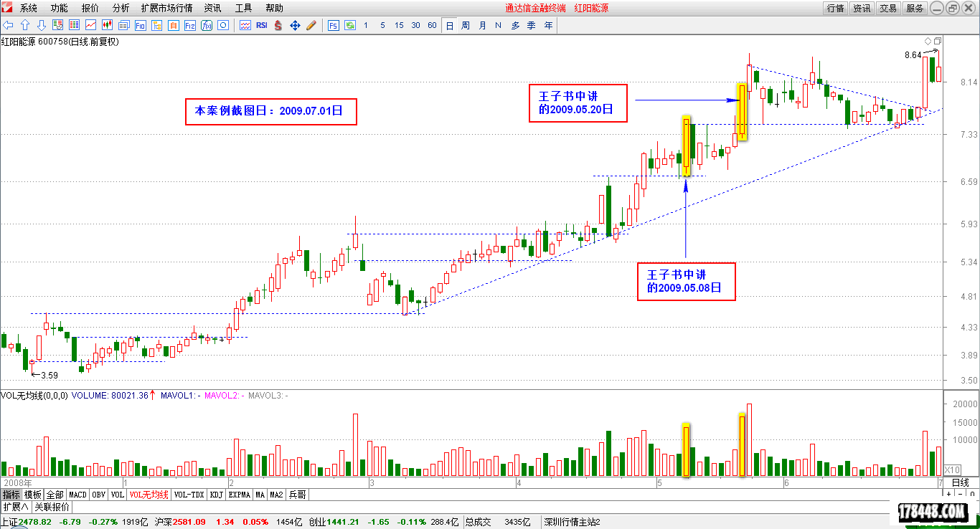
Task: Click the 日线 label at bottom right
Action: tap(961, 482)
